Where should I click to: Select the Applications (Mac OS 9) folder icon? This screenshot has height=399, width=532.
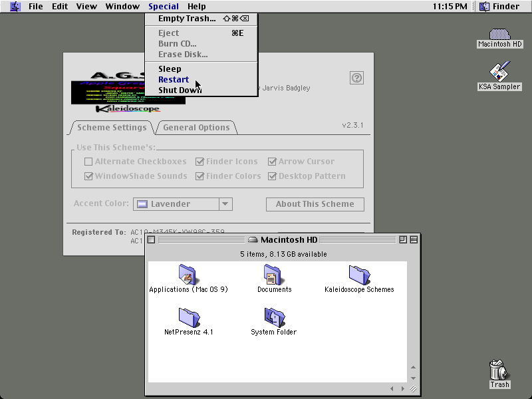(188, 274)
